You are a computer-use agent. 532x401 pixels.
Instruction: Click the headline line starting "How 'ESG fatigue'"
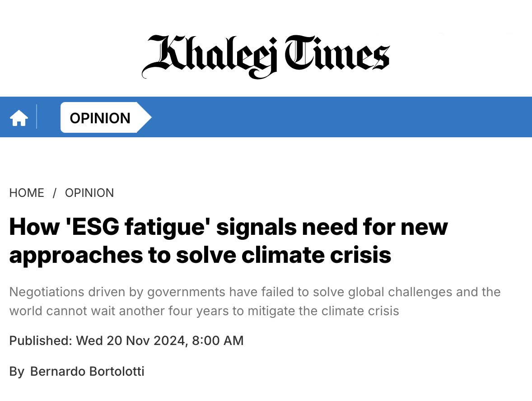(228, 226)
